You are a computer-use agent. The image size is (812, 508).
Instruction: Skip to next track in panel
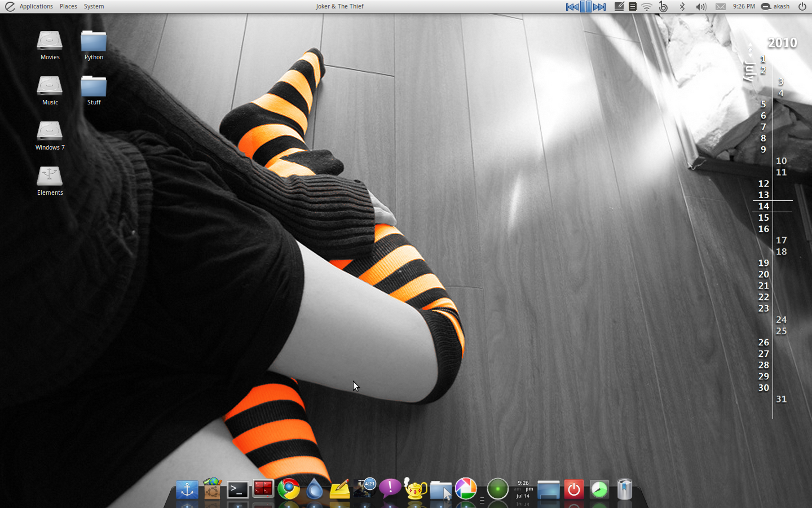pyautogui.click(x=599, y=7)
